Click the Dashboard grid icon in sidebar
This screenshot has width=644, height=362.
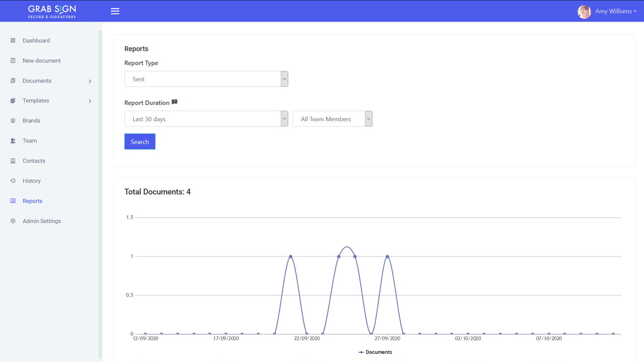click(13, 40)
